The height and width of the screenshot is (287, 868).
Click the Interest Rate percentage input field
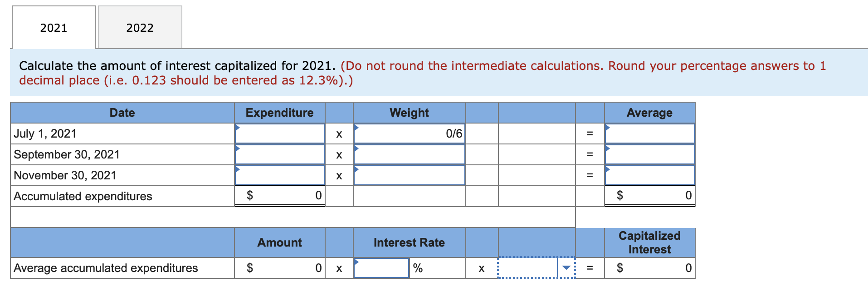pyautogui.click(x=381, y=268)
